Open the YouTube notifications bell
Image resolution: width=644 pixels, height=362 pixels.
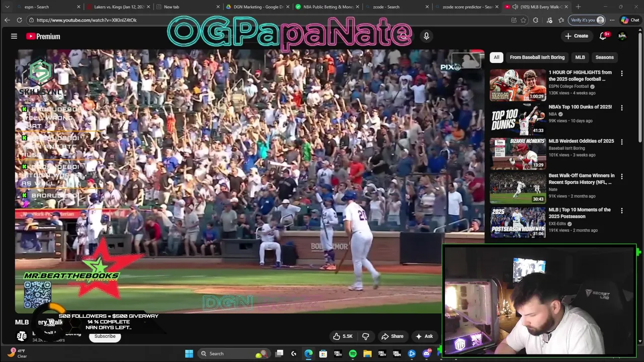(603, 36)
